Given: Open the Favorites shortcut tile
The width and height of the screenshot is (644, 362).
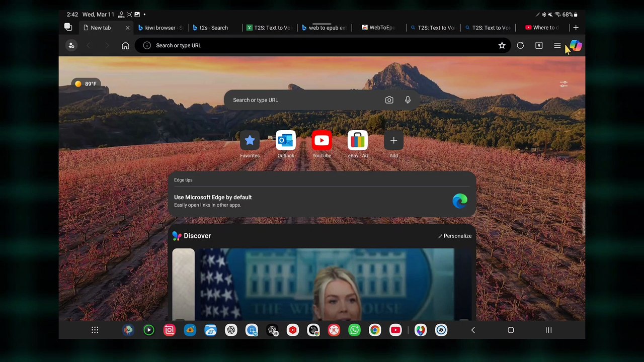Looking at the screenshot, I should [250, 144].
